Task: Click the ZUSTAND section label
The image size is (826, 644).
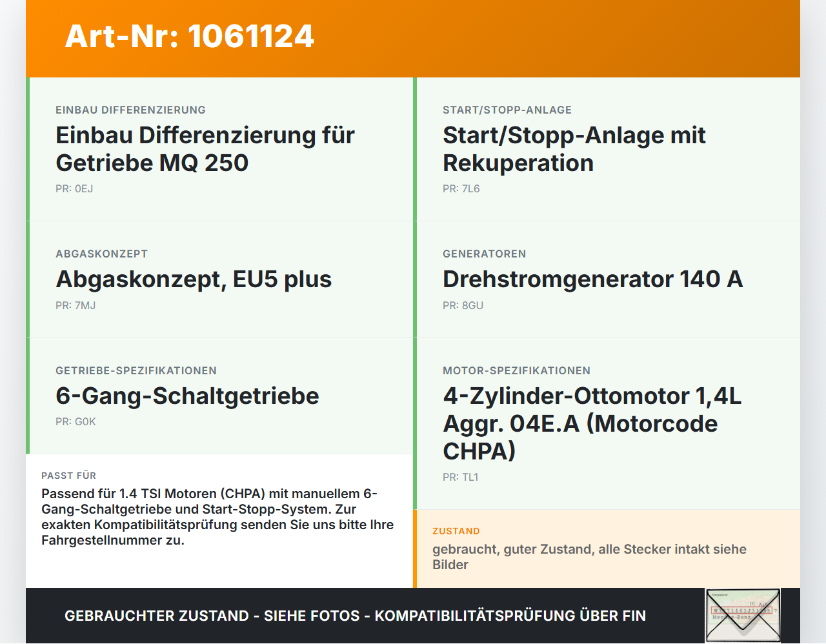Action: click(x=456, y=531)
